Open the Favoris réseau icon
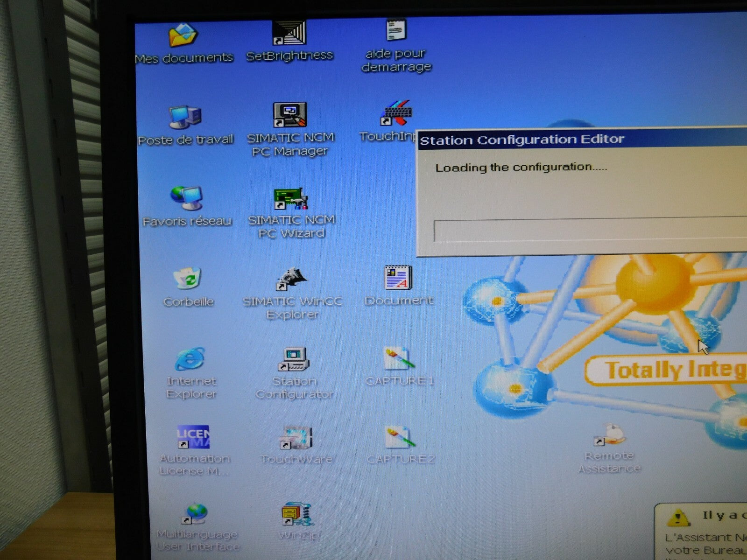Viewport: 747px width, 560px height. (186, 198)
